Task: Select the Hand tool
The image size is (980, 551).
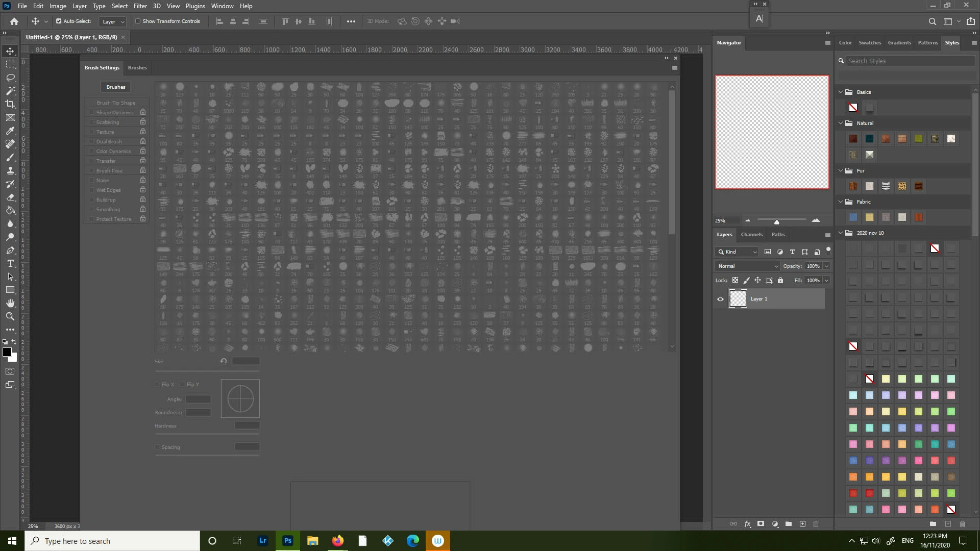Action: (x=10, y=303)
